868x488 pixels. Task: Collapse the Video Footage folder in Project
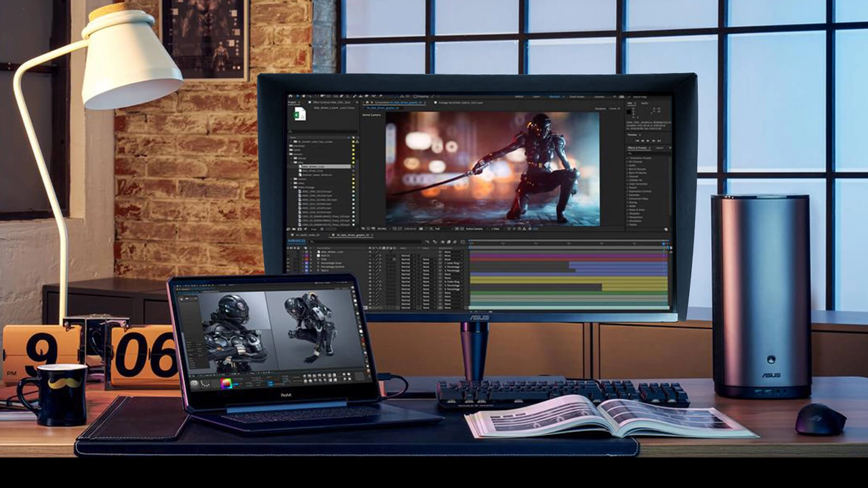click(x=292, y=187)
